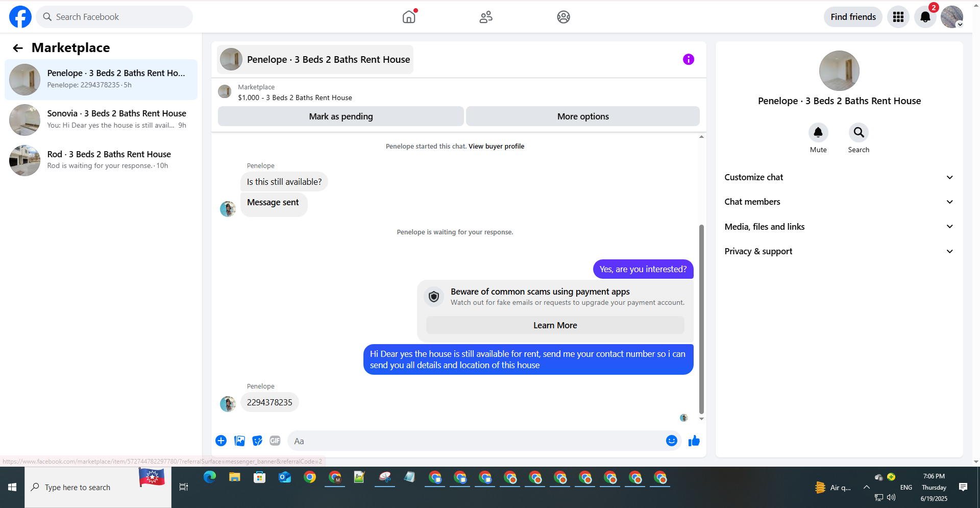Open the Friends icon in top navigation
Viewport: 980px width, 508px height.
[486, 17]
